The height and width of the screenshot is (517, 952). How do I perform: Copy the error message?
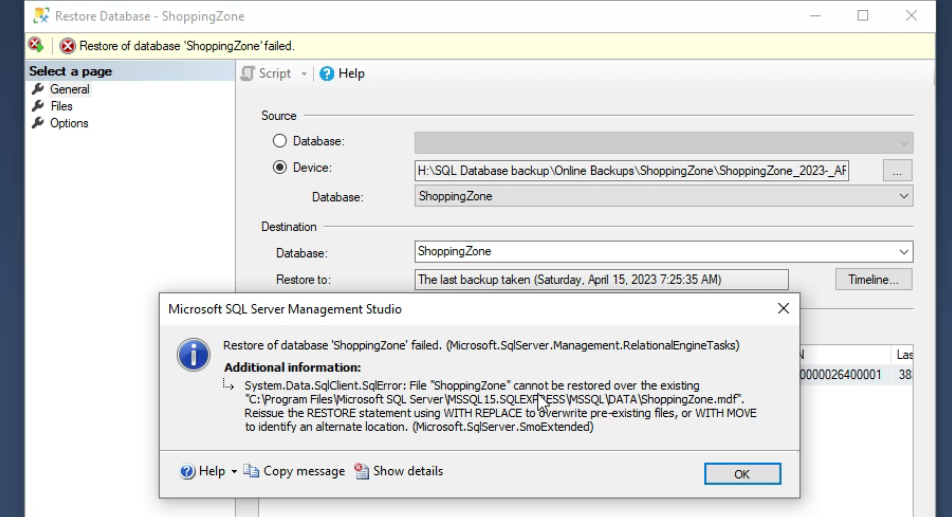pos(294,471)
